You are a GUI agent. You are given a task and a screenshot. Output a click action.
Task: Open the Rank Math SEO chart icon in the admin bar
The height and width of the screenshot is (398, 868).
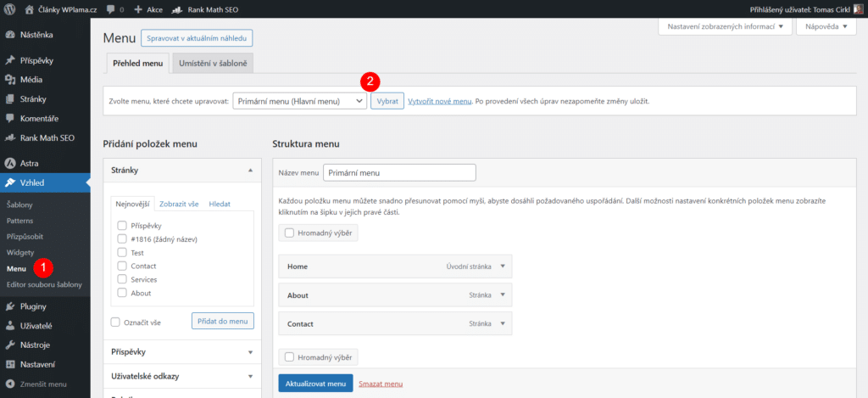click(177, 9)
